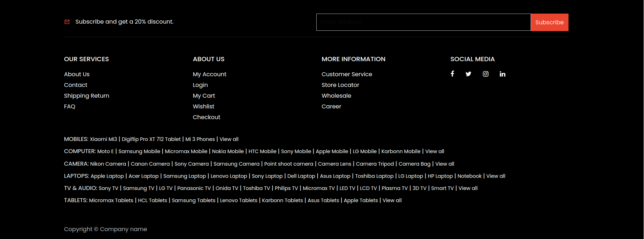Click the red envelope subscribe icon
This screenshot has width=644, height=239.
(67, 22)
